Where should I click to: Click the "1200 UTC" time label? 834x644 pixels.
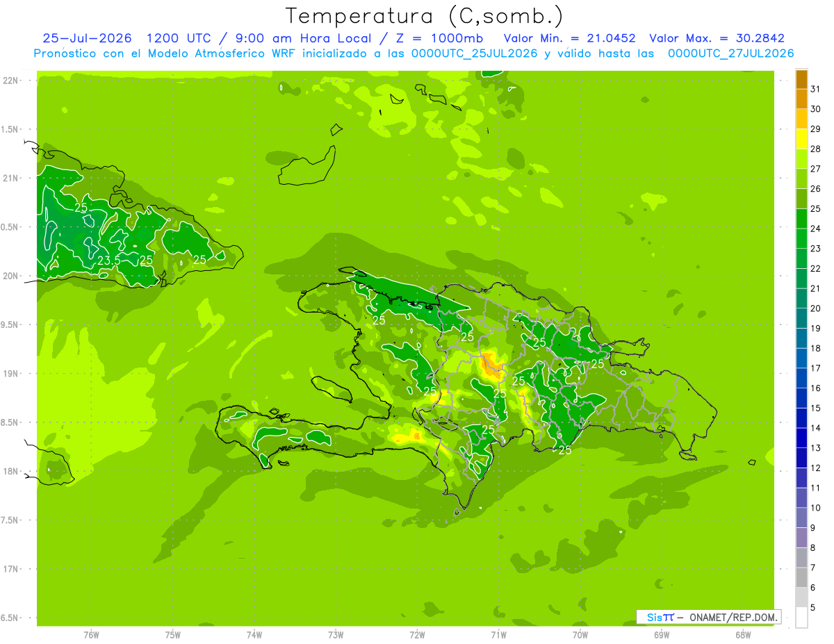[x=179, y=39]
